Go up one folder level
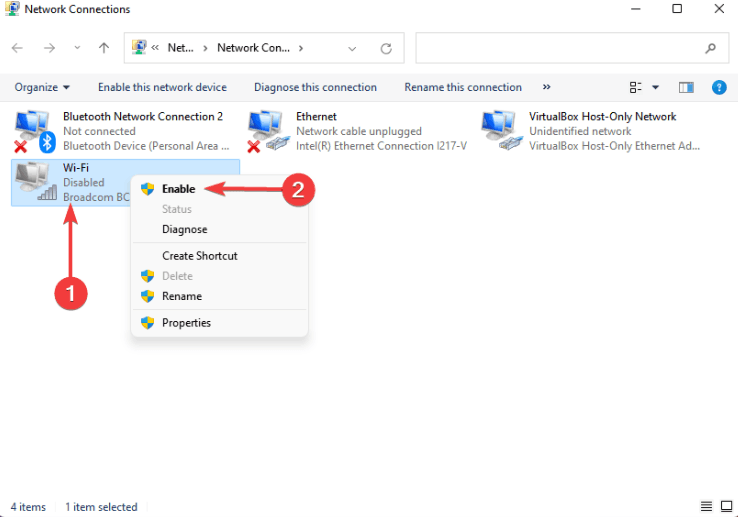Viewport: 738px width, 517px height. tap(104, 48)
